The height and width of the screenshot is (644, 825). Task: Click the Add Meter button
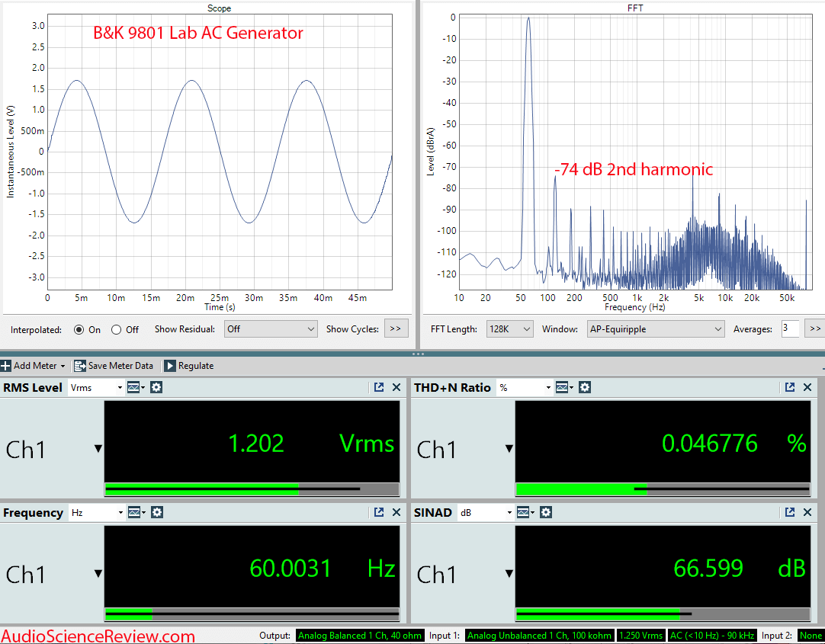click(x=33, y=366)
